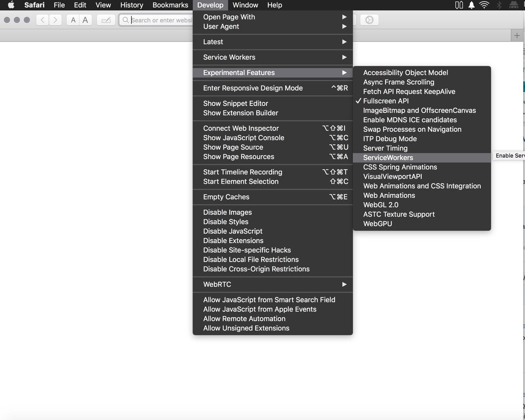Click the Safari forward arrow
The image size is (525, 420).
click(55, 20)
